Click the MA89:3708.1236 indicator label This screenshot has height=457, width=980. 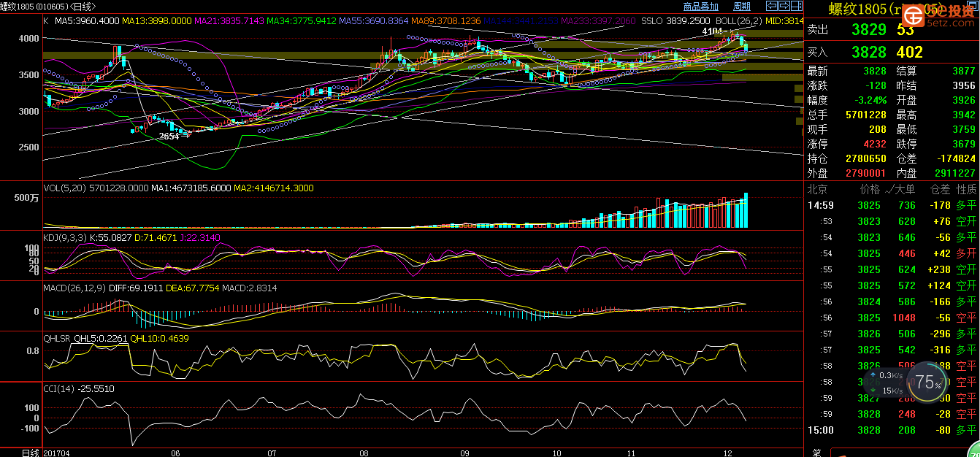(445, 21)
